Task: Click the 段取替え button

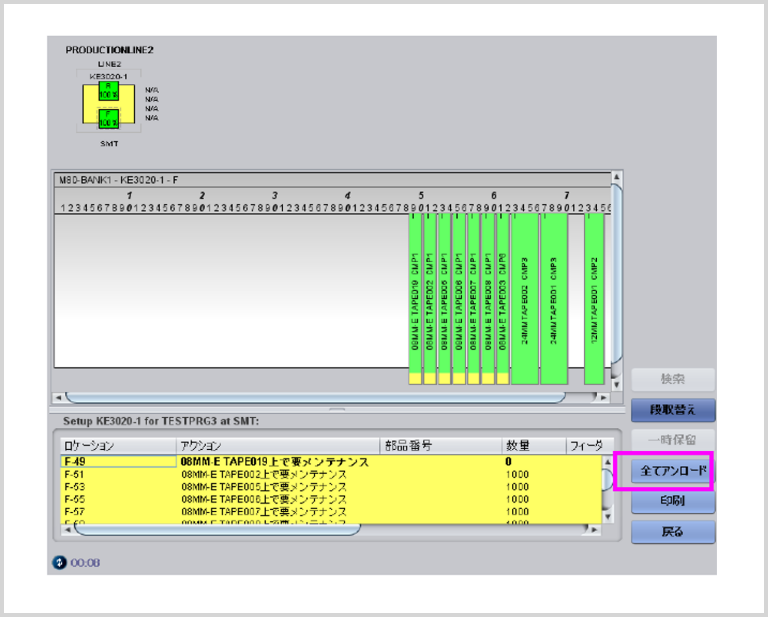Action: [x=672, y=409]
